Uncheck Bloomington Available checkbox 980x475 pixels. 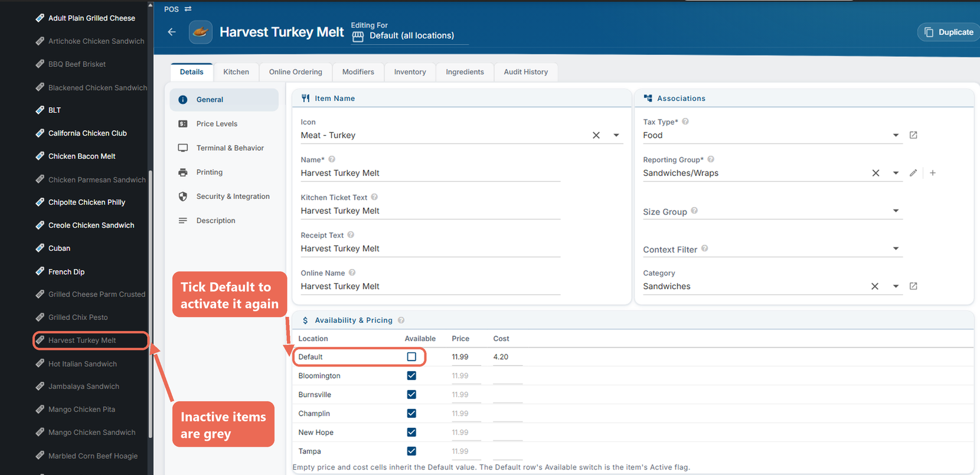(x=411, y=376)
